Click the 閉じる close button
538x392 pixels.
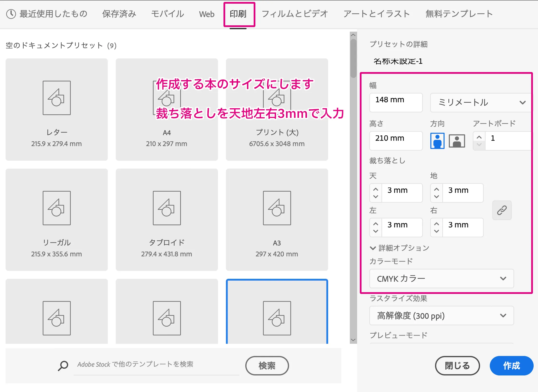[457, 365]
